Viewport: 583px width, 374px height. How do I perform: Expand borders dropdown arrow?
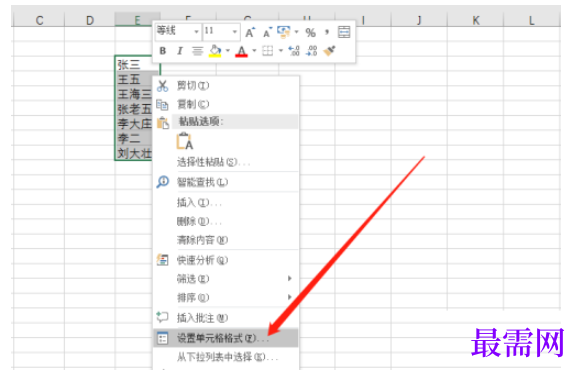coord(281,51)
